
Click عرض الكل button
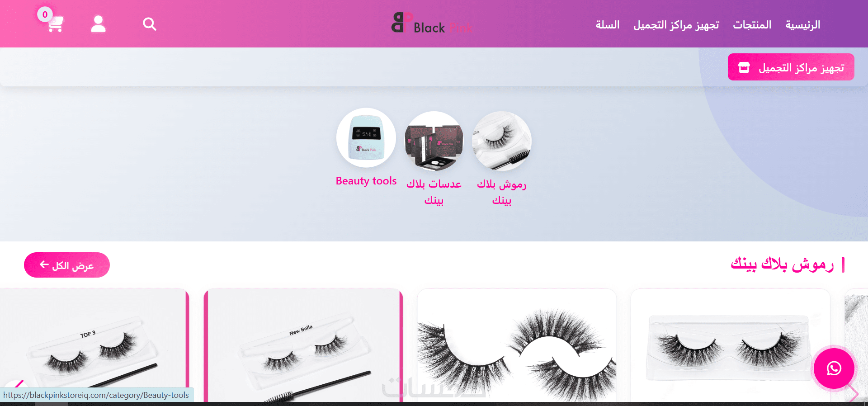click(x=67, y=265)
